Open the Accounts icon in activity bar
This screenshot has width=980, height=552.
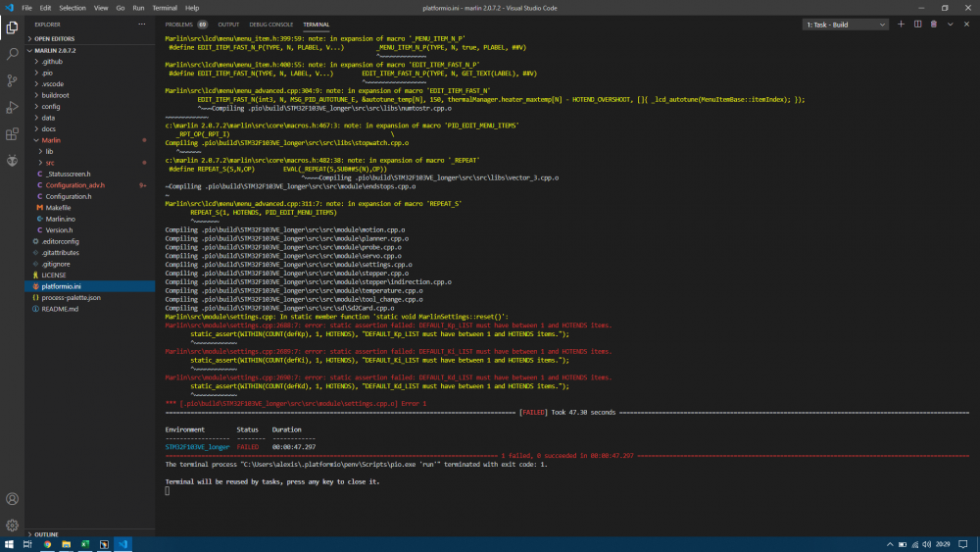click(x=12, y=499)
